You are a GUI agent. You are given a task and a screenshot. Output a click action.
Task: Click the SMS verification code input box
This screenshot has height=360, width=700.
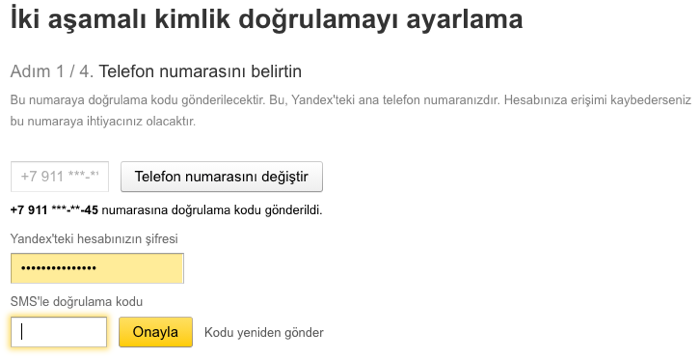point(59,332)
